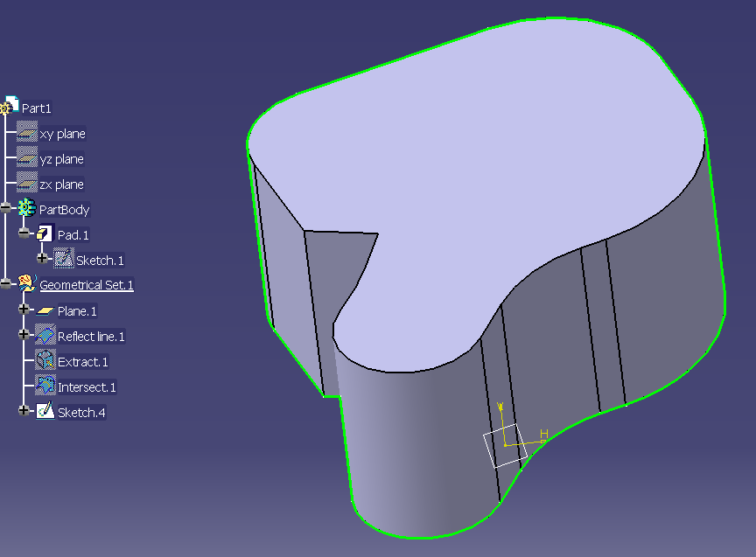Click the Sketch.1 icon in tree

coord(64,258)
